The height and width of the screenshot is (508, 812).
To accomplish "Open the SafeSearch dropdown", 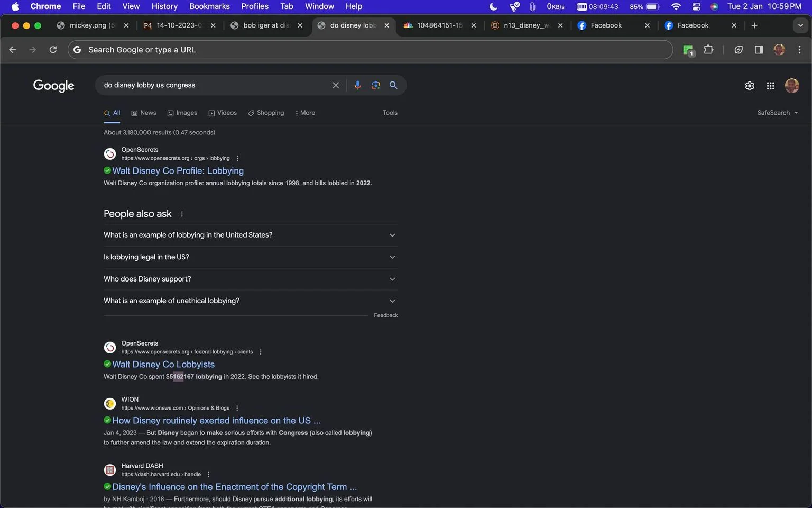I will tap(777, 113).
